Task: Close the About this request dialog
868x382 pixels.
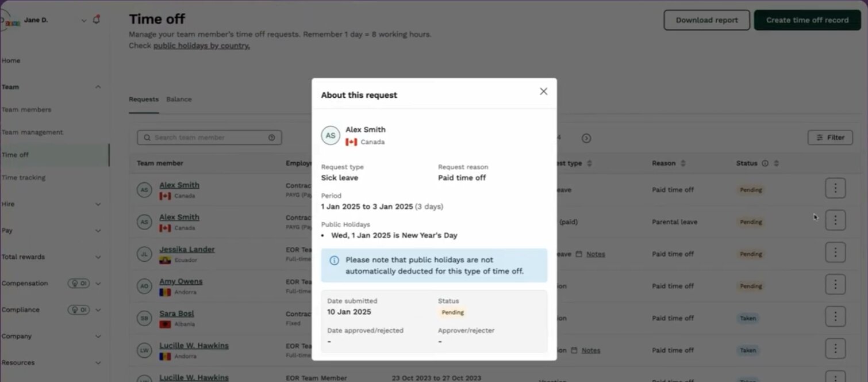Action: pyautogui.click(x=543, y=91)
